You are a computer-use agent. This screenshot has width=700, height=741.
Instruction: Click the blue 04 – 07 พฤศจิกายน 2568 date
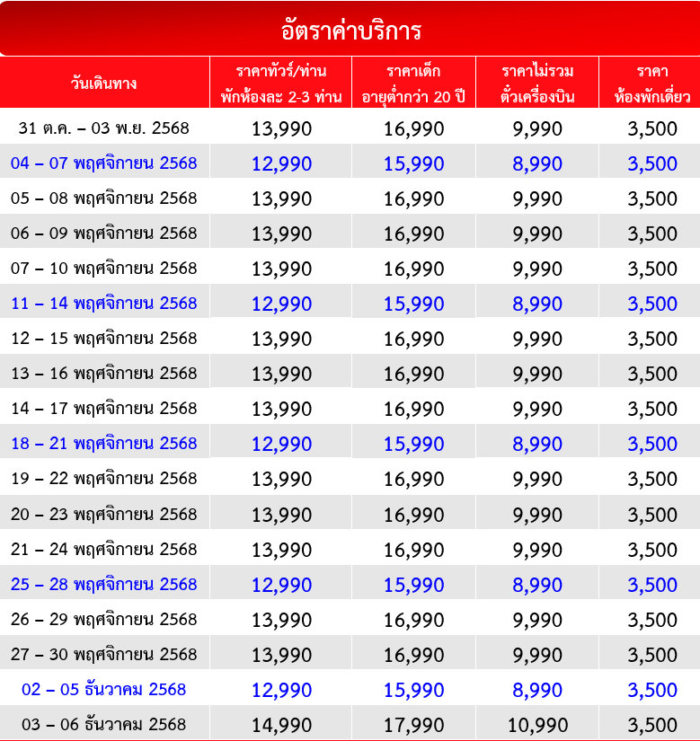coord(104,163)
